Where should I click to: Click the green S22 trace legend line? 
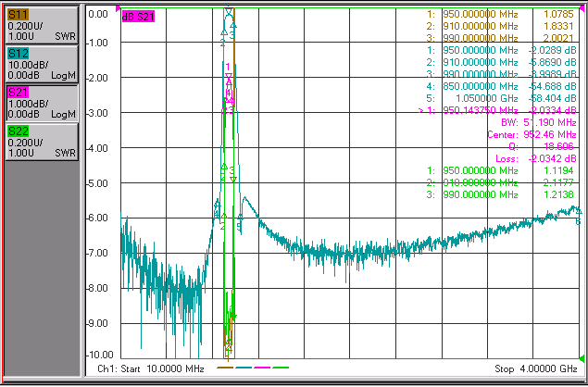point(281,368)
